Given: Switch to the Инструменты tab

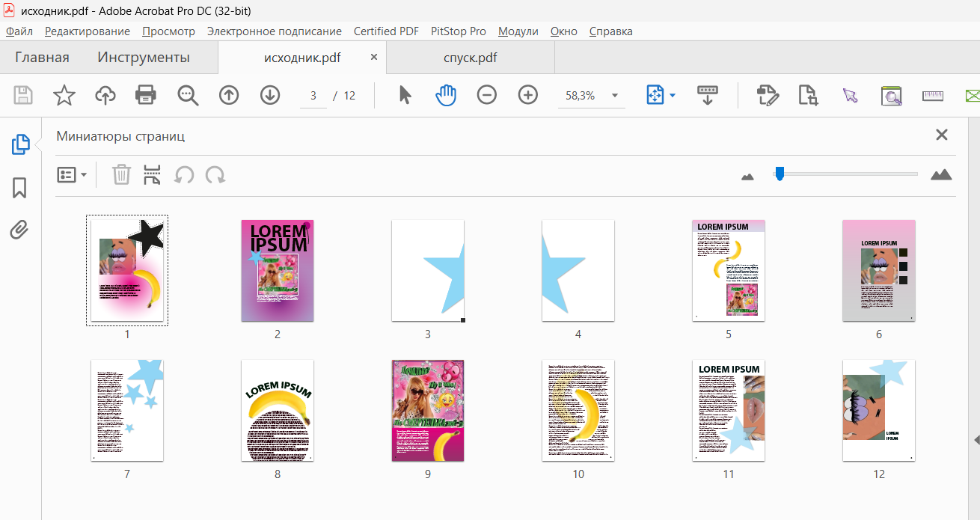Looking at the screenshot, I should click(x=144, y=58).
